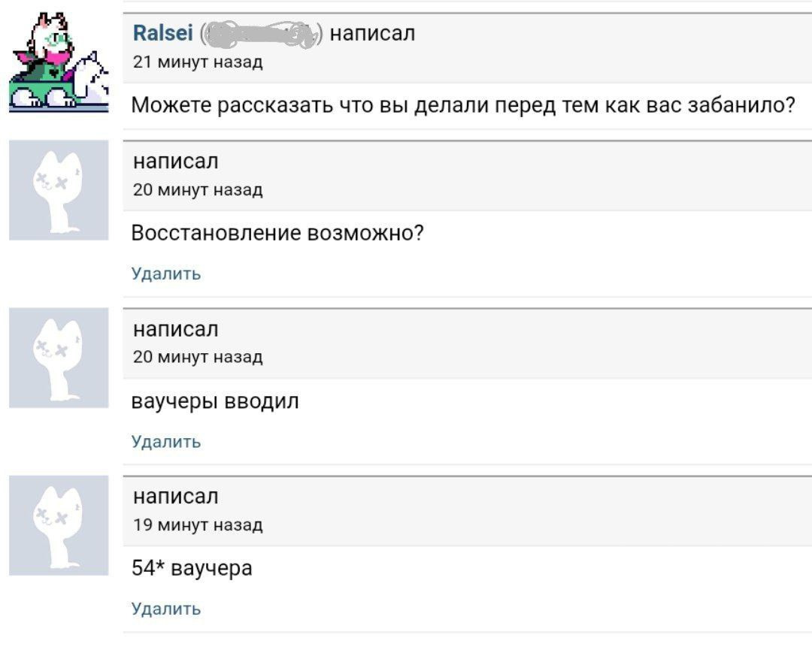This screenshot has width=812, height=650.
Task: Click "написал" above "Восстановление возможно?"
Action: point(176,162)
